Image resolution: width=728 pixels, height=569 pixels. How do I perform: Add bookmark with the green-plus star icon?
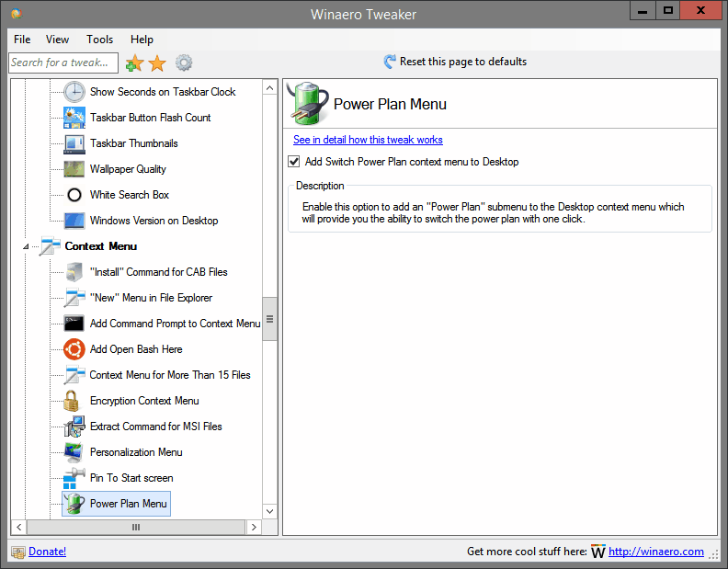pos(134,63)
